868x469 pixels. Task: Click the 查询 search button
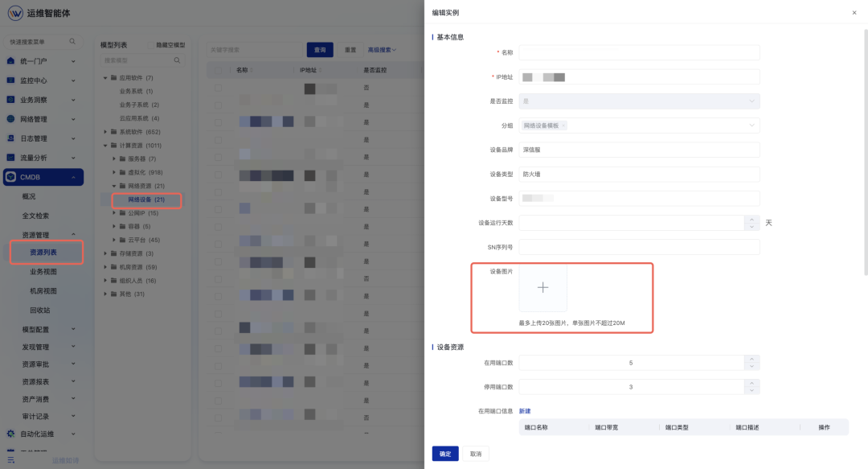pyautogui.click(x=320, y=50)
